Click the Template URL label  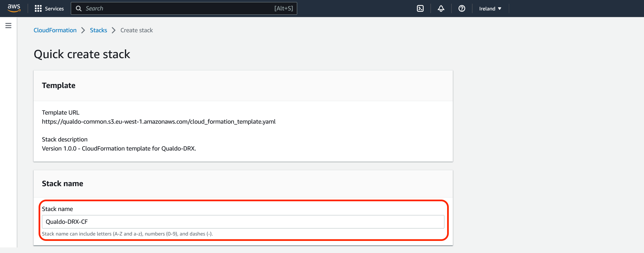click(x=61, y=113)
